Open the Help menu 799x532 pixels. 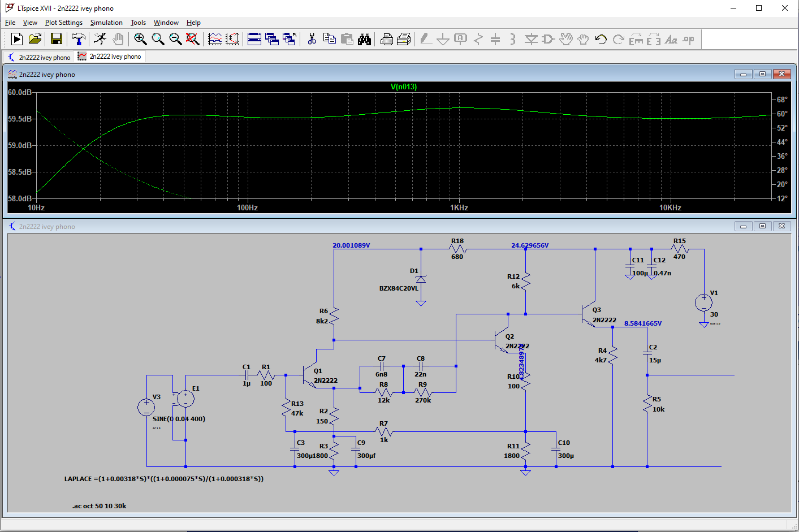[x=193, y=23]
